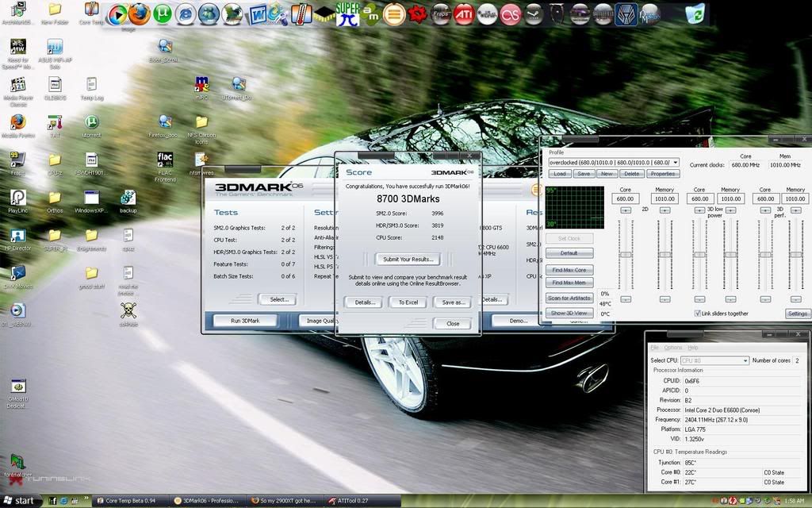This screenshot has height=508, width=812.
Task: Expand the ATITool Profile dropdown
Action: (x=676, y=162)
